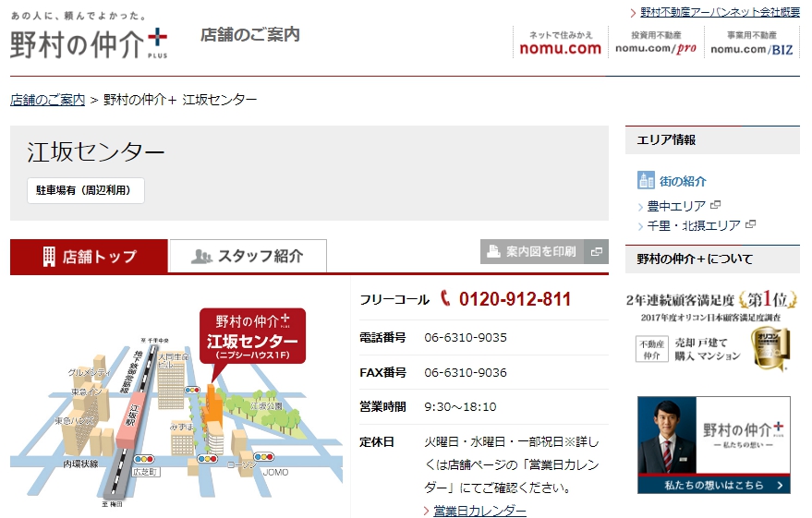Click the 店舗のご案内 breadcrumb link
This screenshot has height=518, width=812.
click(47, 100)
